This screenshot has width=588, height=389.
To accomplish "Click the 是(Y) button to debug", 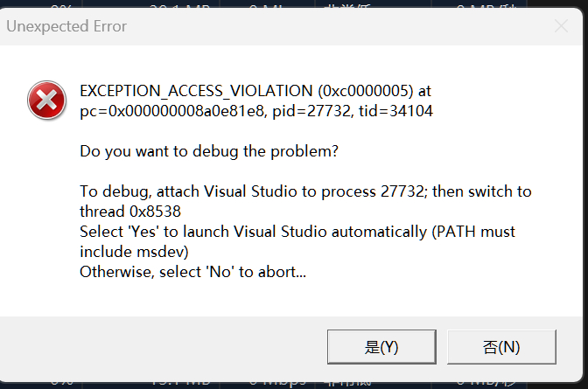I will pyautogui.click(x=381, y=346).
